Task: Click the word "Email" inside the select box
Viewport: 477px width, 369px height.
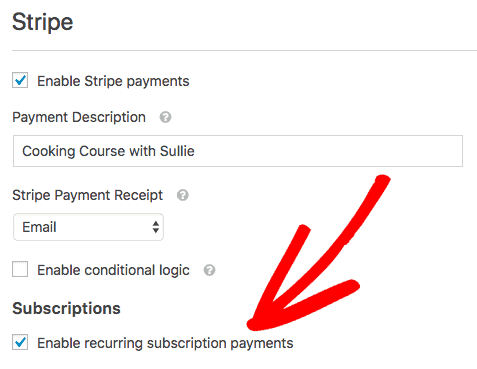Action: pyautogui.click(x=39, y=227)
